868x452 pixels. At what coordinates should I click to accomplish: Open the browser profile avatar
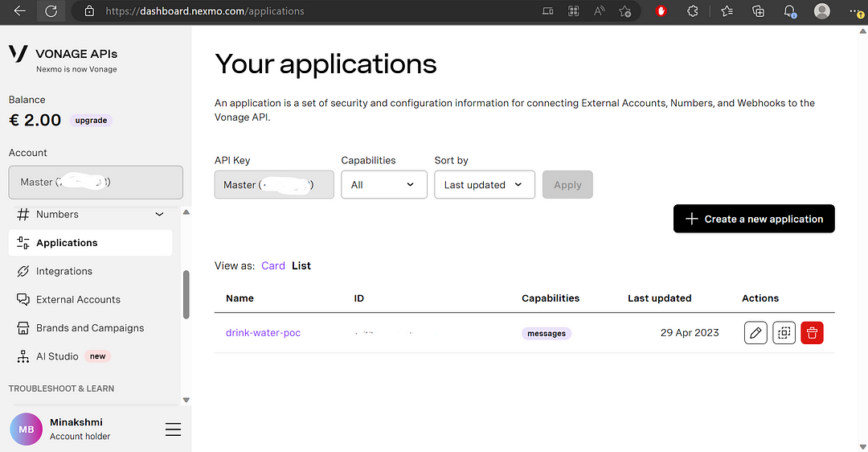point(822,11)
